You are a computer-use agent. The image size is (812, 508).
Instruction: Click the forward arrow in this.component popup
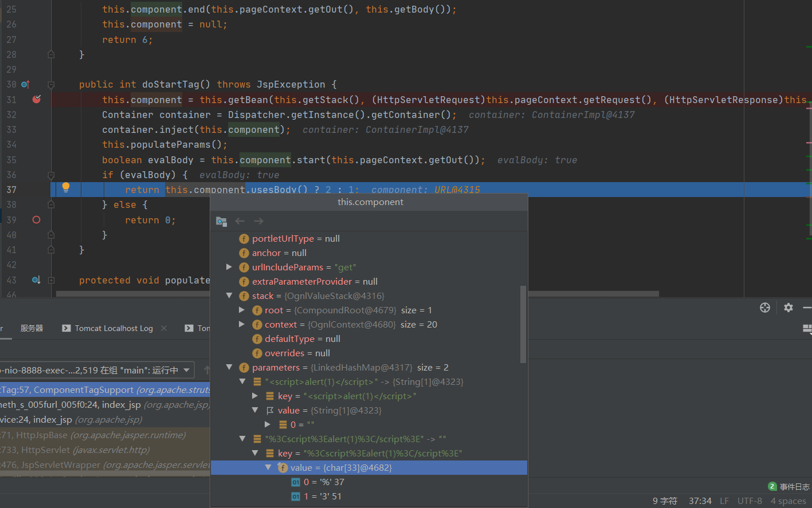tap(258, 221)
